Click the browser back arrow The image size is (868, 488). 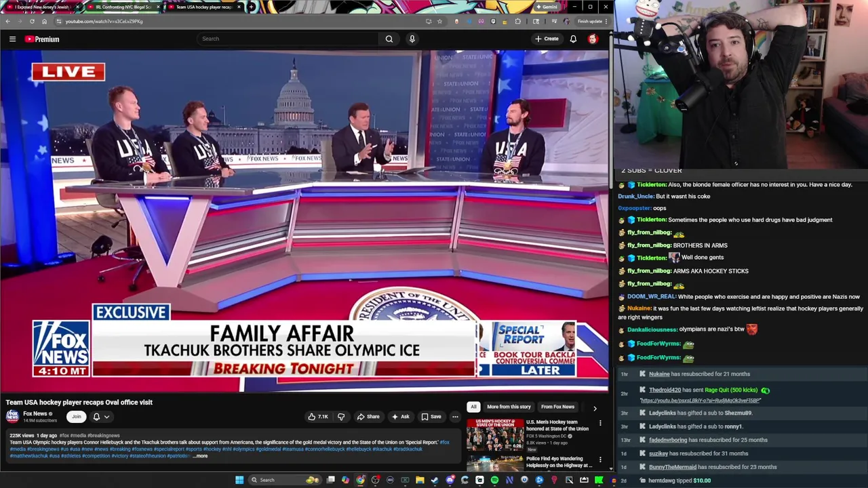pyautogui.click(x=7, y=21)
